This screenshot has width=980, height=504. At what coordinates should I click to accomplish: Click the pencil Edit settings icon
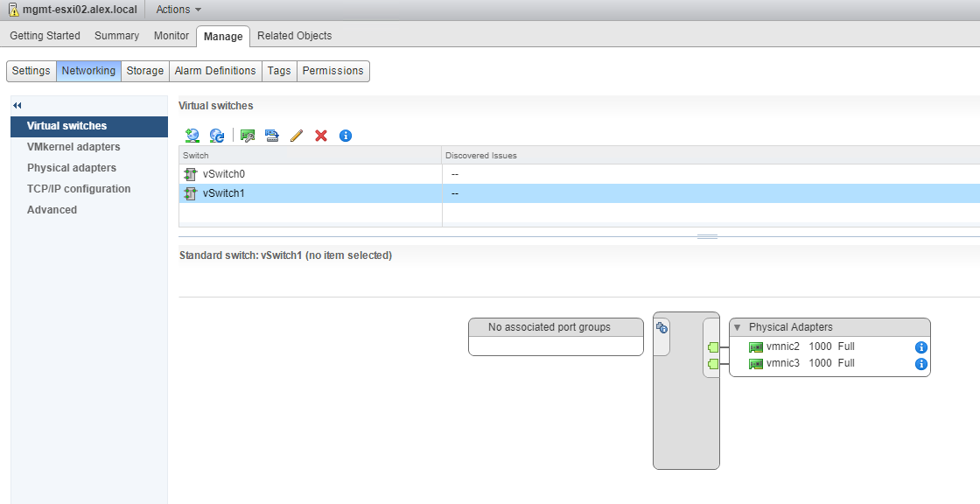pos(296,136)
